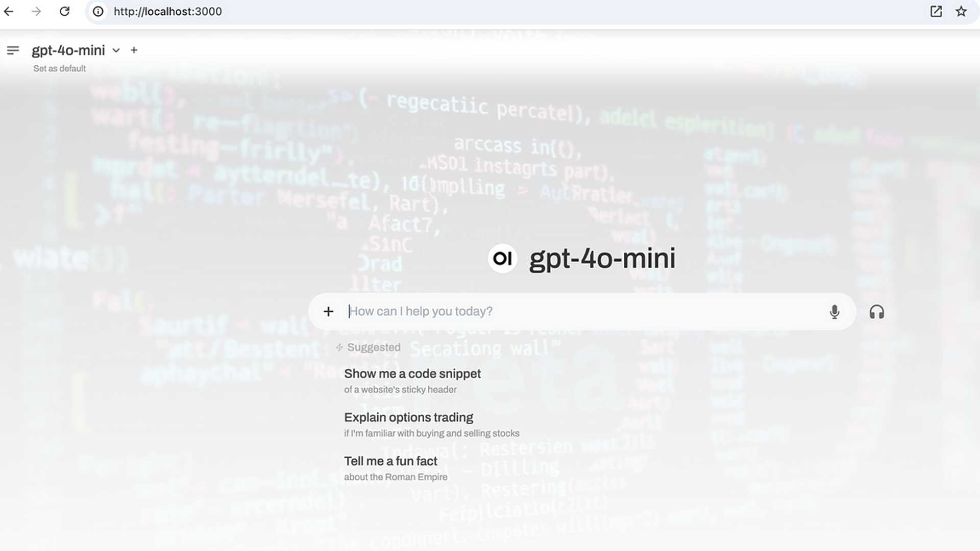Choose the 'Explain options trading' prompt
The image size is (980, 551).
[408, 417]
